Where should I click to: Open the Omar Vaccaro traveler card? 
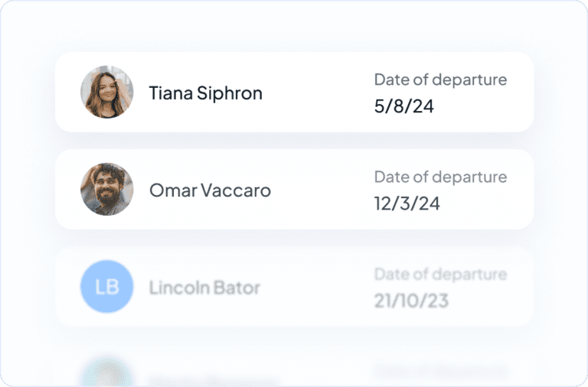tap(294, 189)
